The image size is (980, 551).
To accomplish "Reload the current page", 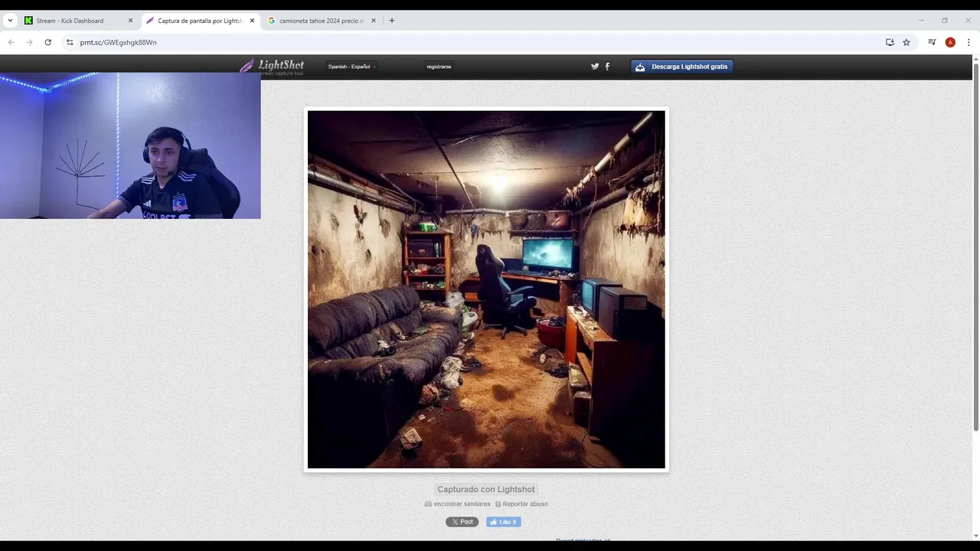I will click(x=47, y=42).
